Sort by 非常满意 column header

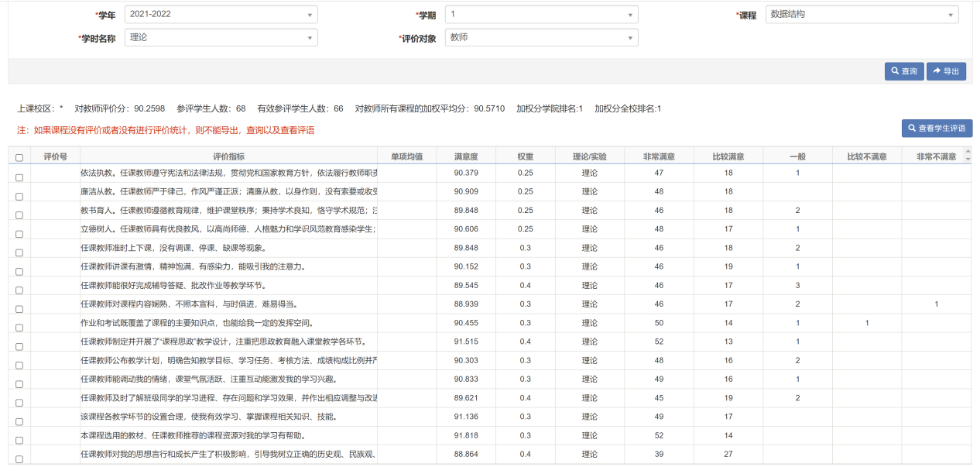[x=659, y=156]
